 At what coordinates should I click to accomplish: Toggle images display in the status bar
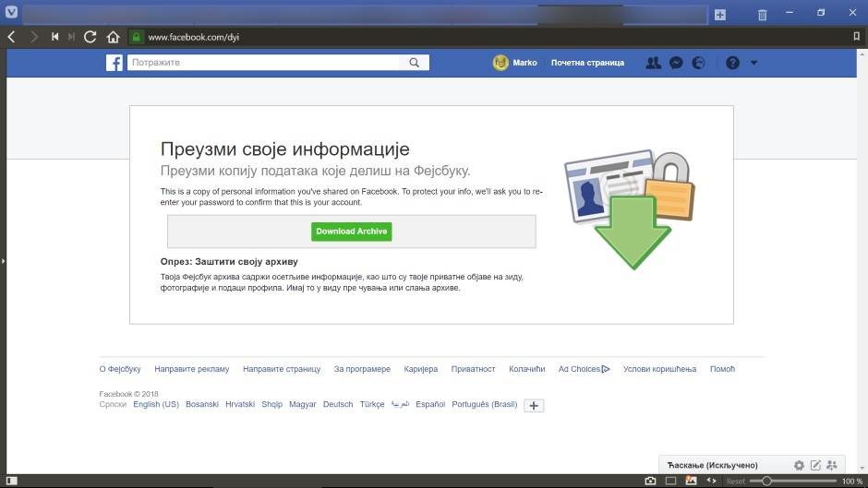point(691,481)
